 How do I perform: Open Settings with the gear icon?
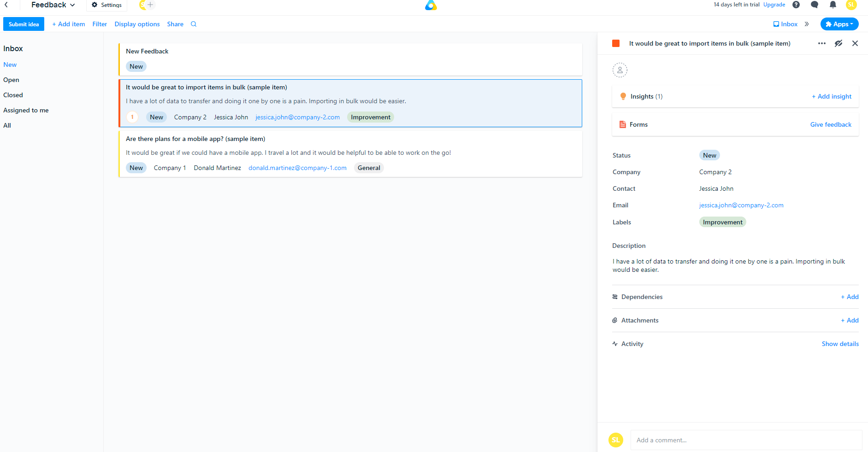(106, 5)
